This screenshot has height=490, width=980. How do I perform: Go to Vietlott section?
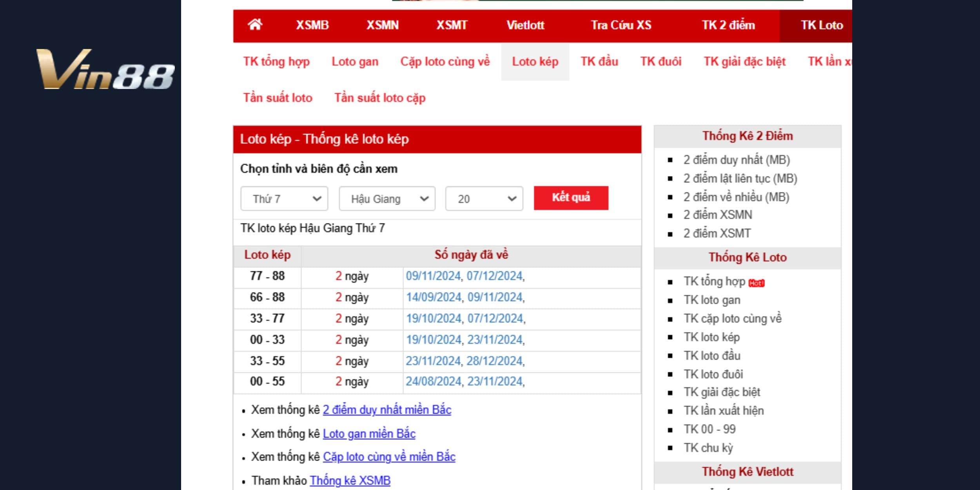[x=525, y=25]
